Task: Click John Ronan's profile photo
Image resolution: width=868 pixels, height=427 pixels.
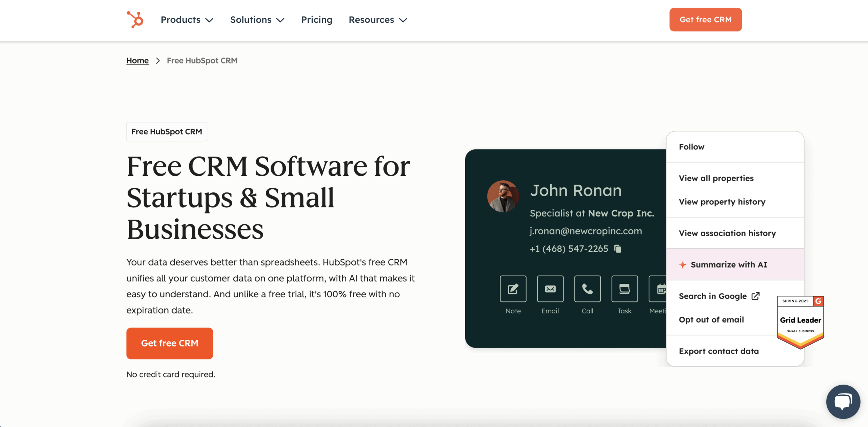Action: tap(503, 196)
